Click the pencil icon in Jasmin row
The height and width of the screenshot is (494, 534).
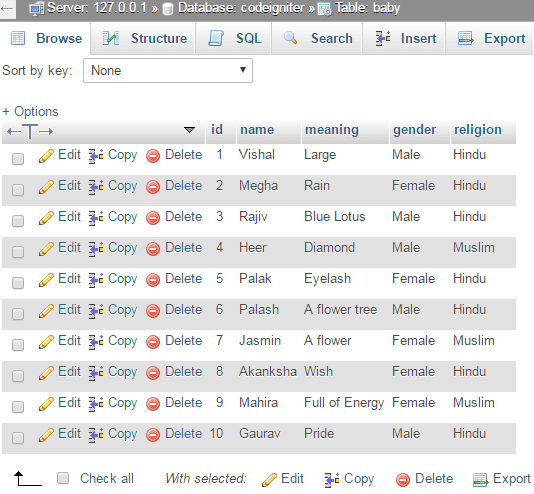46,342
